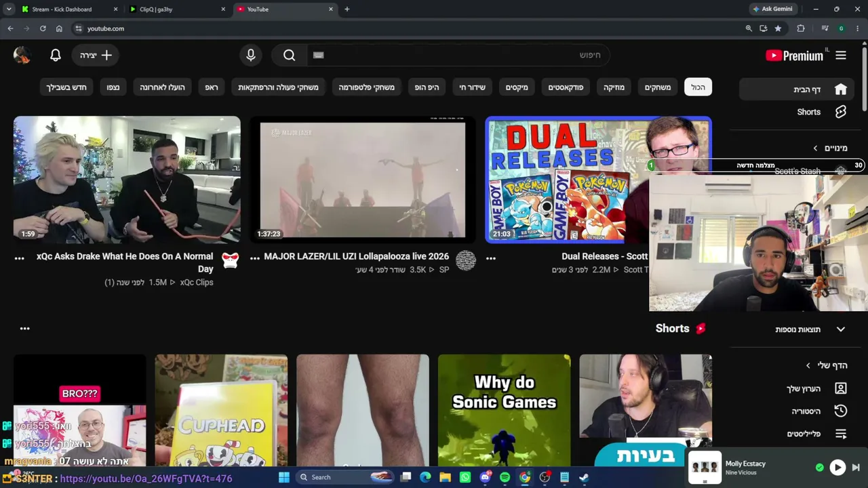Open the home page sidebar item
The width and height of the screenshot is (868, 488).
[x=798, y=89]
